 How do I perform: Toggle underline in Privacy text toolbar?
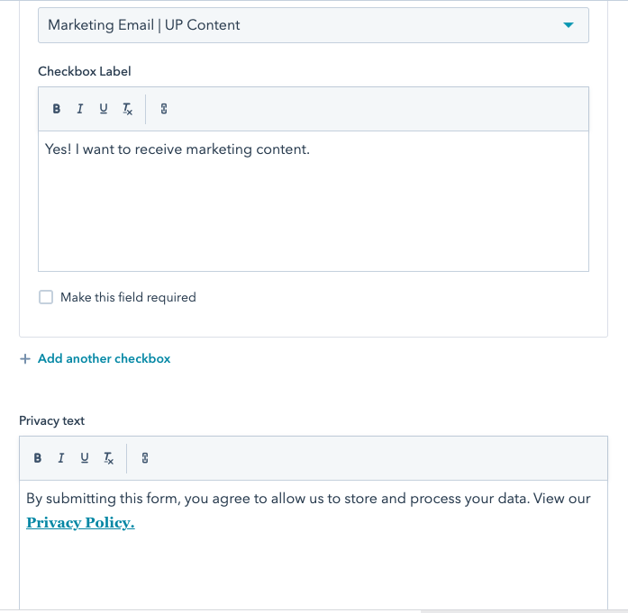84,458
